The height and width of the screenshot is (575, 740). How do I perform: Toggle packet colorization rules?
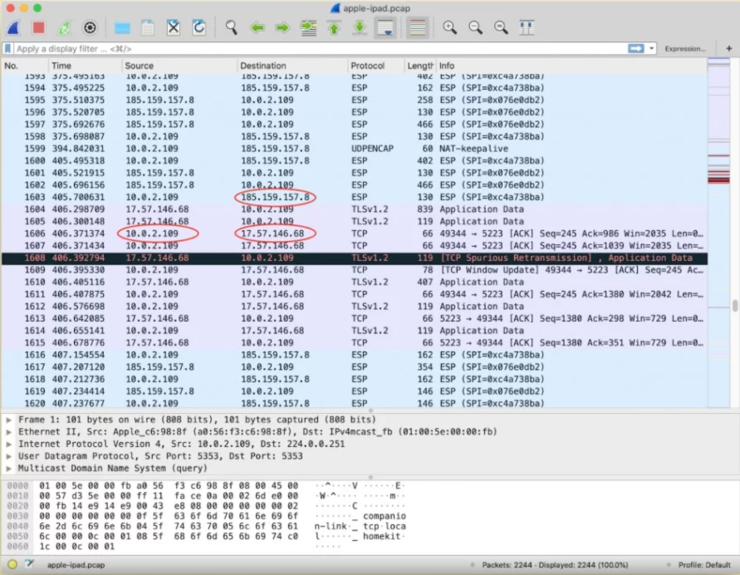417,27
